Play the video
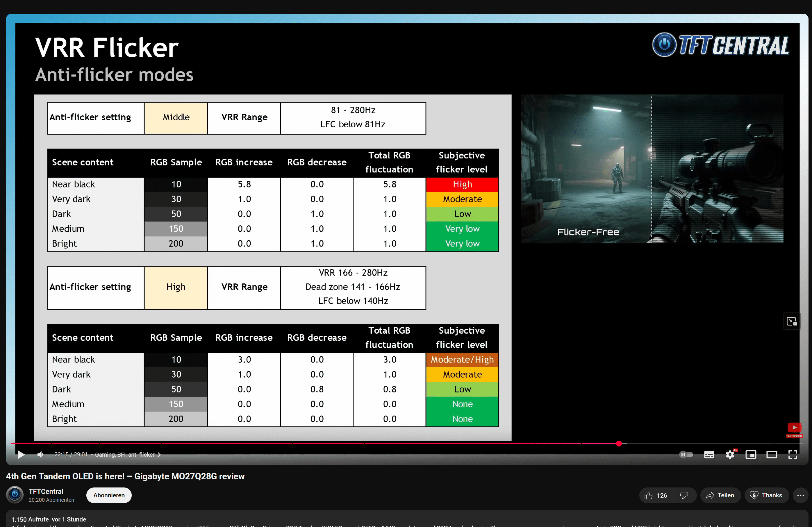 pos(21,454)
